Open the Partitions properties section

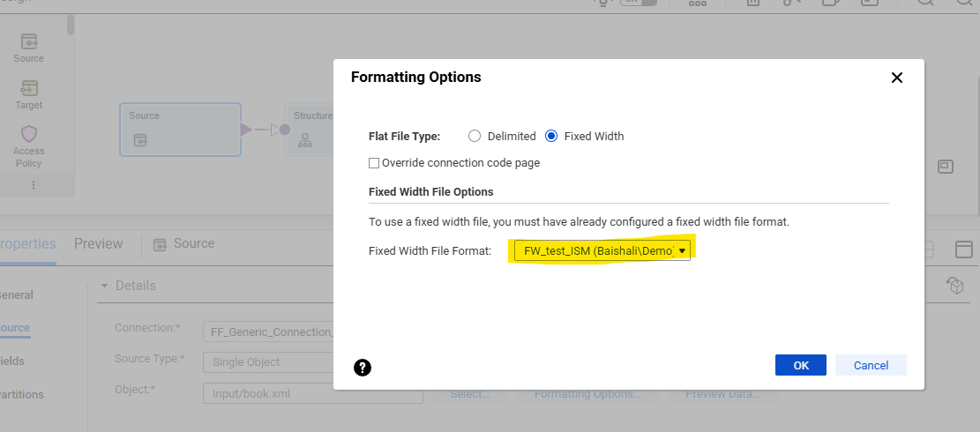(22, 395)
